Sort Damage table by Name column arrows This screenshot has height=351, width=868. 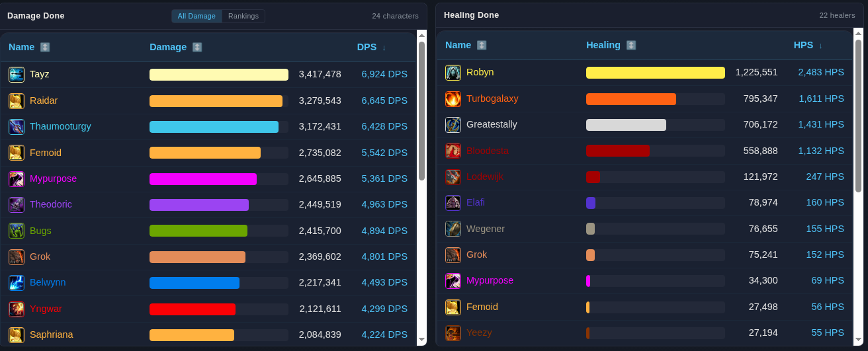coord(45,47)
